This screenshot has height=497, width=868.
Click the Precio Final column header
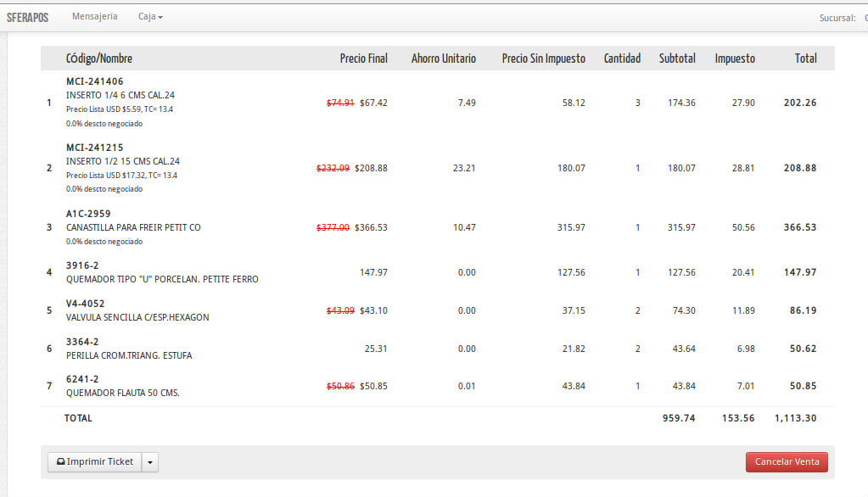(x=363, y=59)
